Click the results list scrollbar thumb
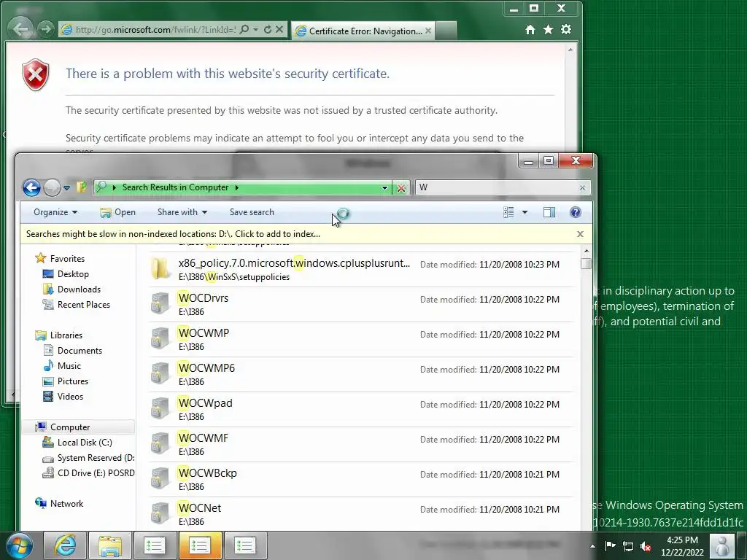Screen dimensions: 747x560 (x=587, y=263)
